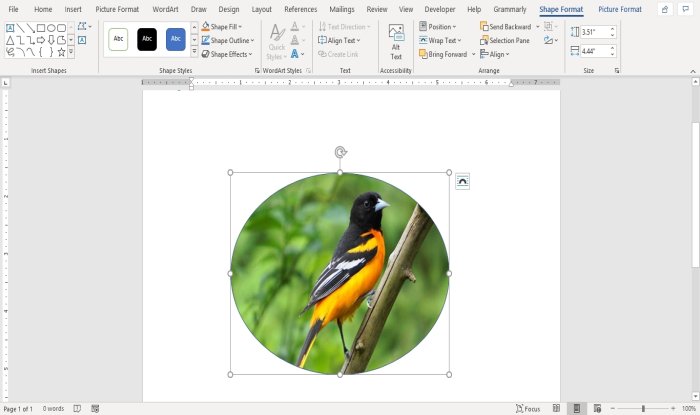Click the Share icon at top right

tap(665, 9)
